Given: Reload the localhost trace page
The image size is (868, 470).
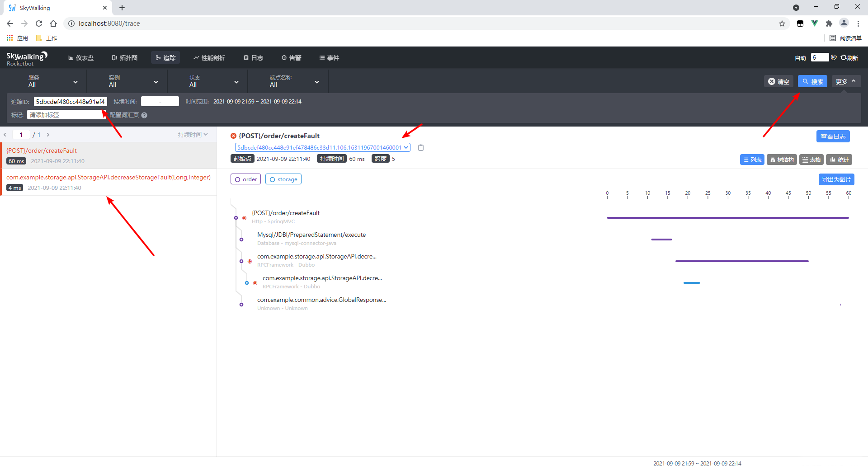Looking at the screenshot, I should point(39,23).
